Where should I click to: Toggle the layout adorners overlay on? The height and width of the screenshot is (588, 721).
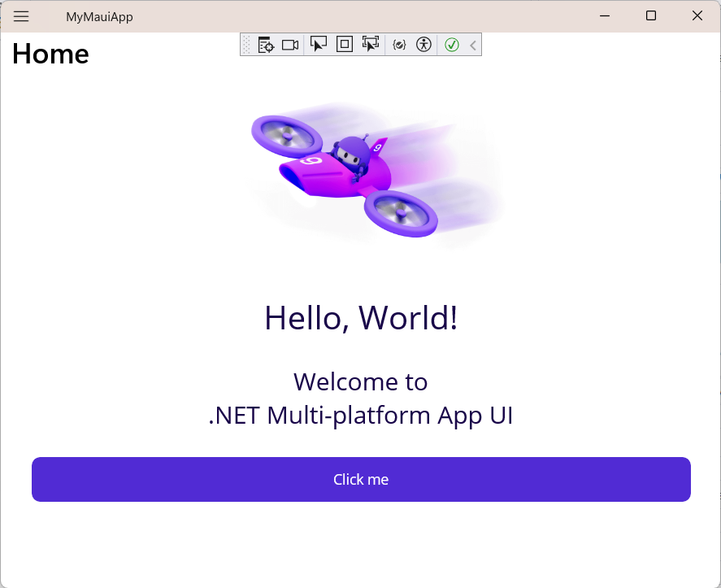coord(344,44)
